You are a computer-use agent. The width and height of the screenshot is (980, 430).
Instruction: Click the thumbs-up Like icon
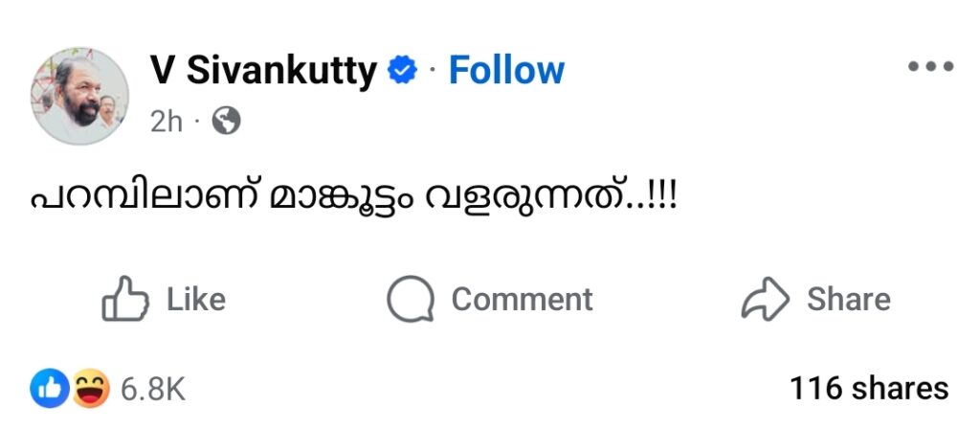point(125,299)
